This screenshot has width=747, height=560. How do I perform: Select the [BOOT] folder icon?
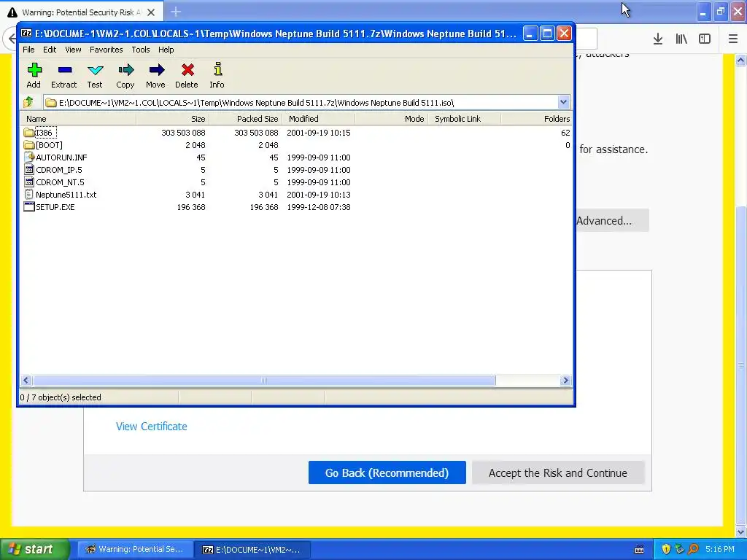point(29,145)
